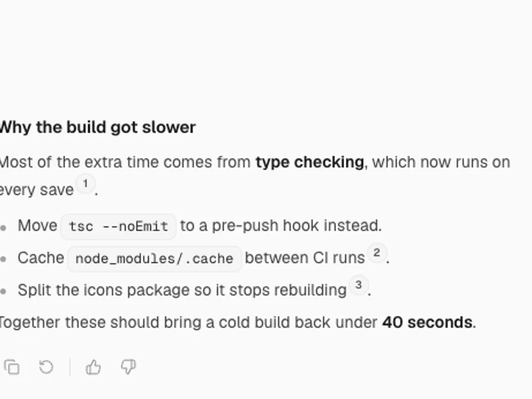Click the 'Together these should bring' sentence
Screen dimensions: 532x399
click(x=238, y=322)
